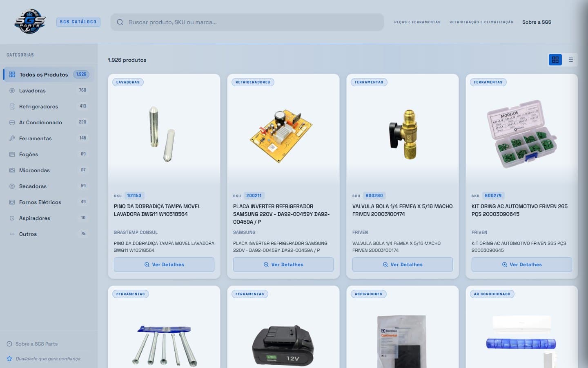Switch to grid view layout
Viewport: 588px width, 368px height.
pyautogui.click(x=555, y=60)
